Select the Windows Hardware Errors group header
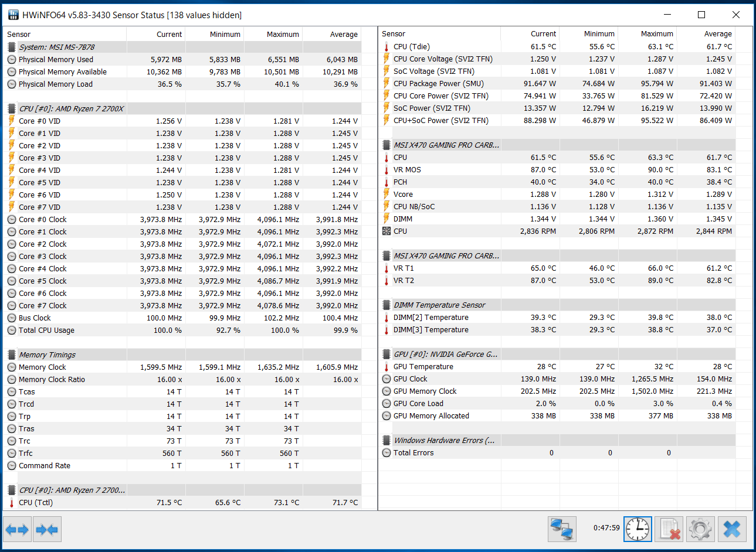 pos(557,441)
